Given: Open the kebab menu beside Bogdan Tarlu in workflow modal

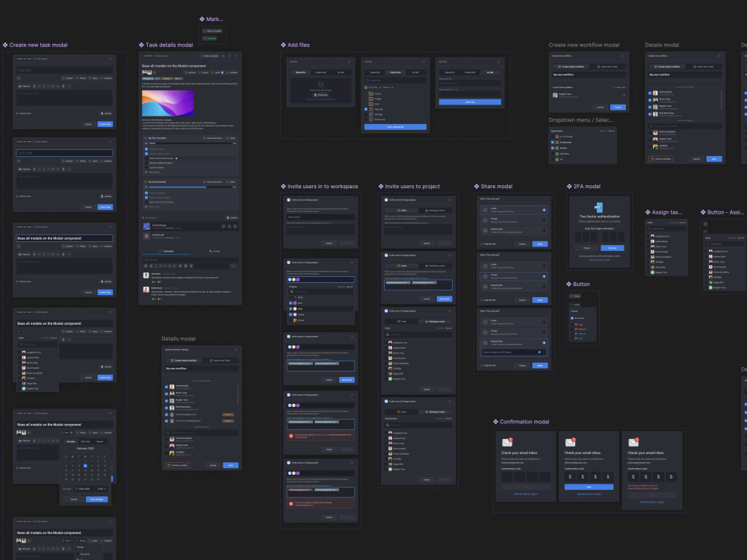Looking at the screenshot, I should (x=624, y=96).
